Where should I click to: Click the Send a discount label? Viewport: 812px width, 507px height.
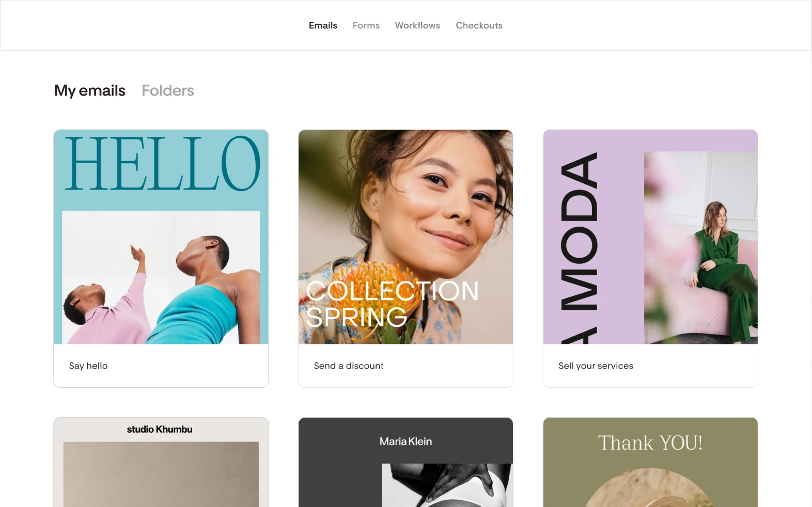[x=349, y=366]
